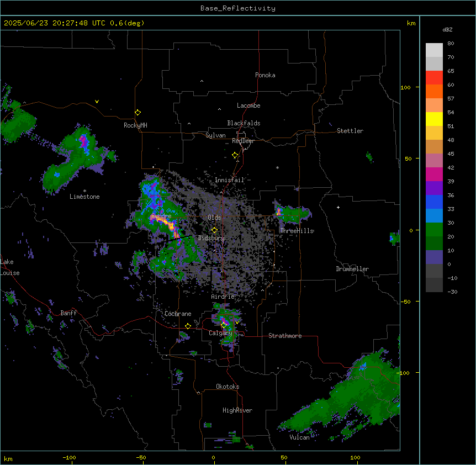
Task: Click the Sundre label under the storm
Action: click(161, 216)
